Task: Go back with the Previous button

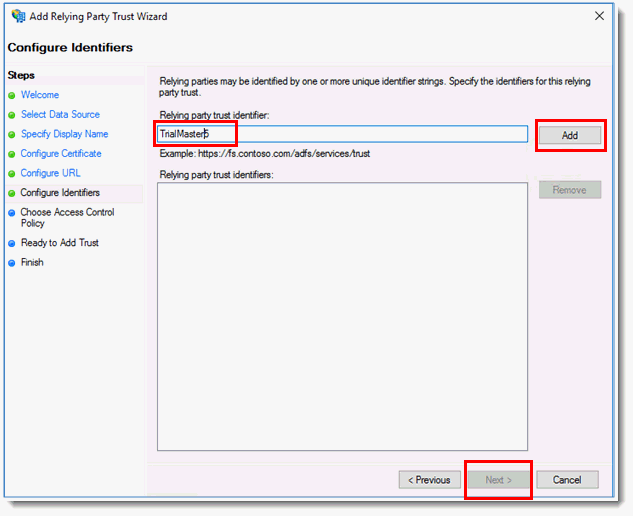Action: coord(429,480)
